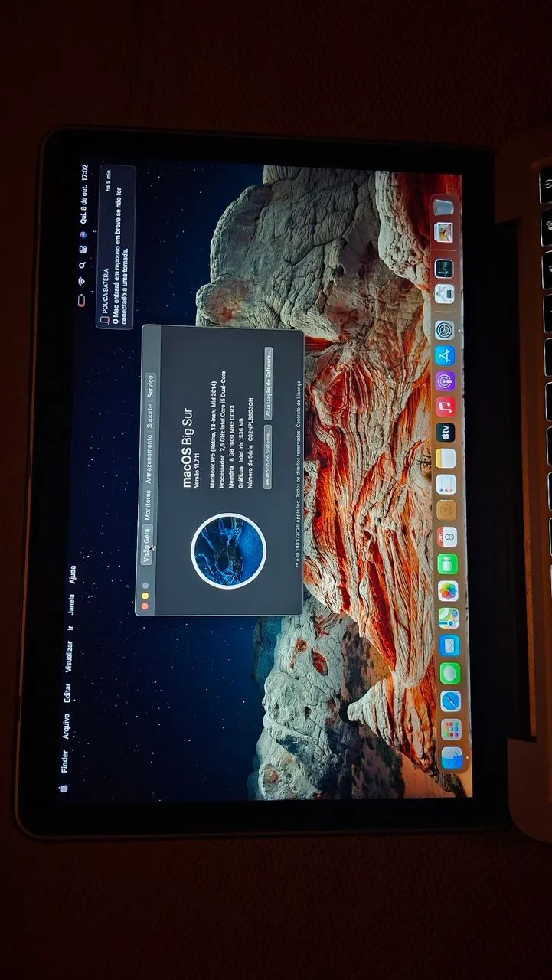
Task: Open the Calendar Dock icon
Action: [x=447, y=537]
